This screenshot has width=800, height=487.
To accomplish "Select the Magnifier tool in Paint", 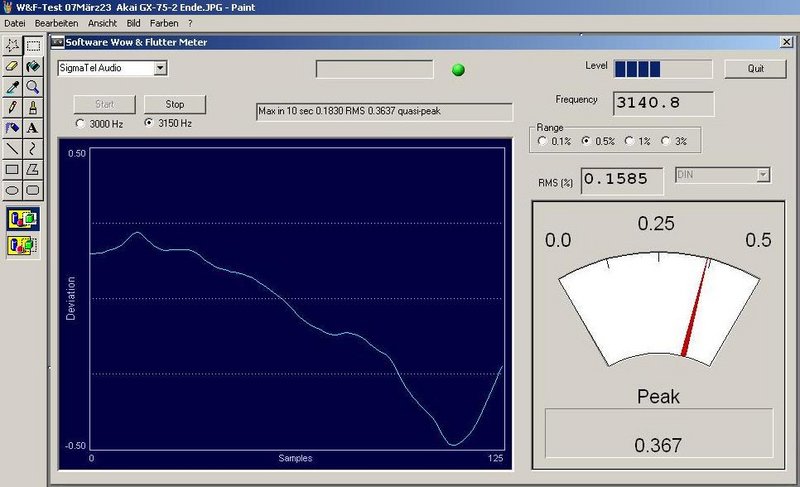I will [33, 87].
